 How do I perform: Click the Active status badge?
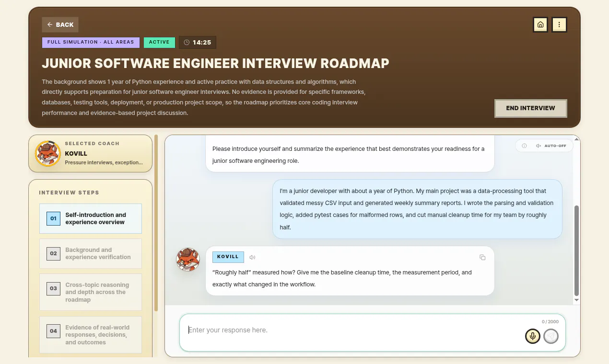159,42
